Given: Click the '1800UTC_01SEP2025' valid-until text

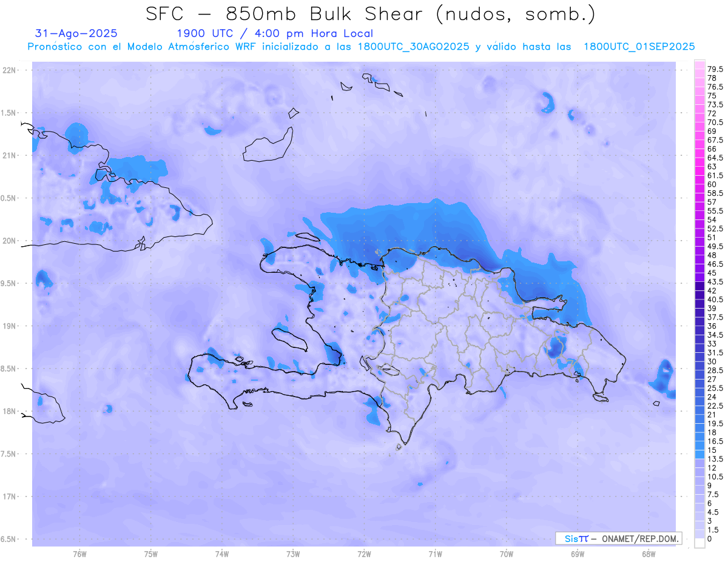Looking at the screenshot, I should click(639, 47).
